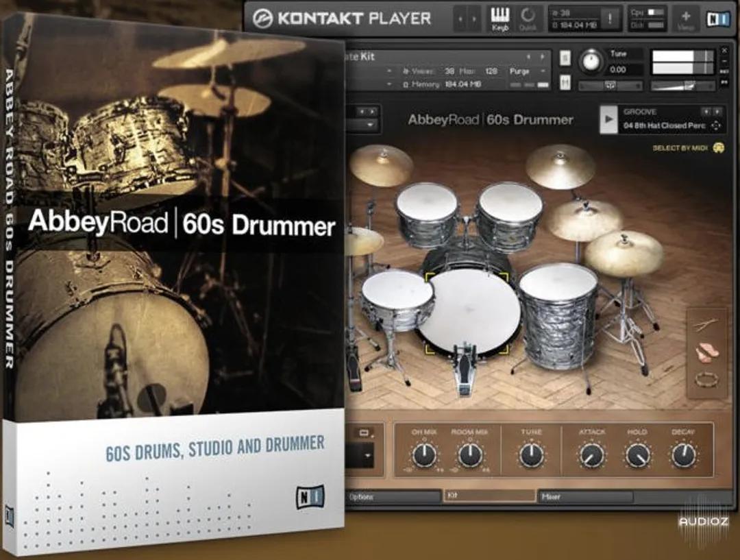Click the HOLD knob
The width and height of the screenshot is (740, 560).
point(637,456)
